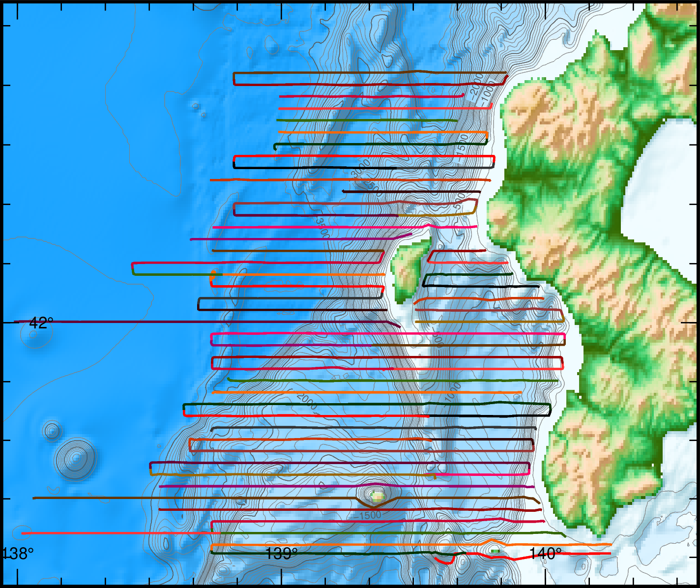Select the small seamount below the 42° label
This screenshot has height=588, width=700.
(33, 335)
